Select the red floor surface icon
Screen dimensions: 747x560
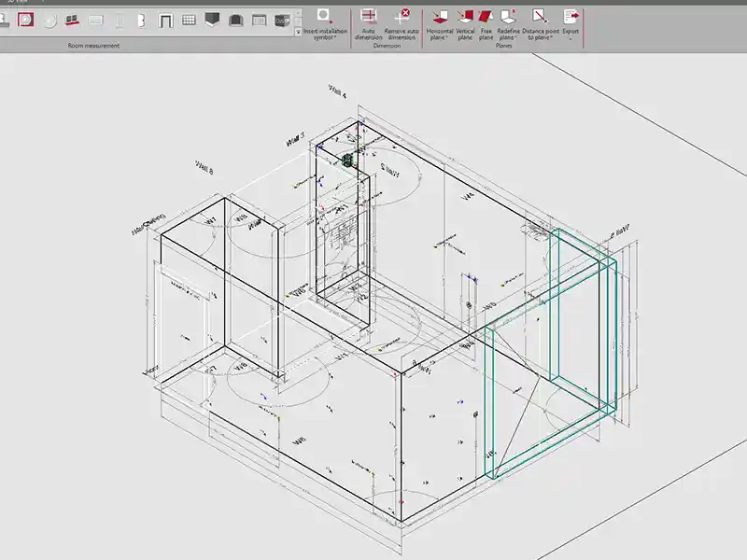72,20
